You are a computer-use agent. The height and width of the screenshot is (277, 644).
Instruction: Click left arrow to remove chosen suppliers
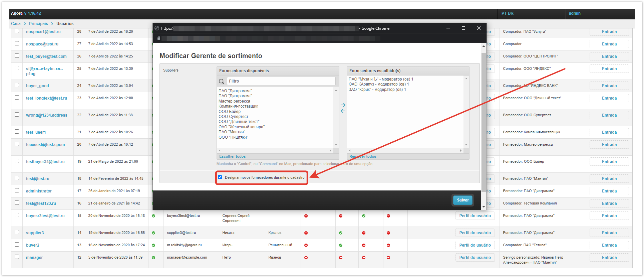(343, 111)
